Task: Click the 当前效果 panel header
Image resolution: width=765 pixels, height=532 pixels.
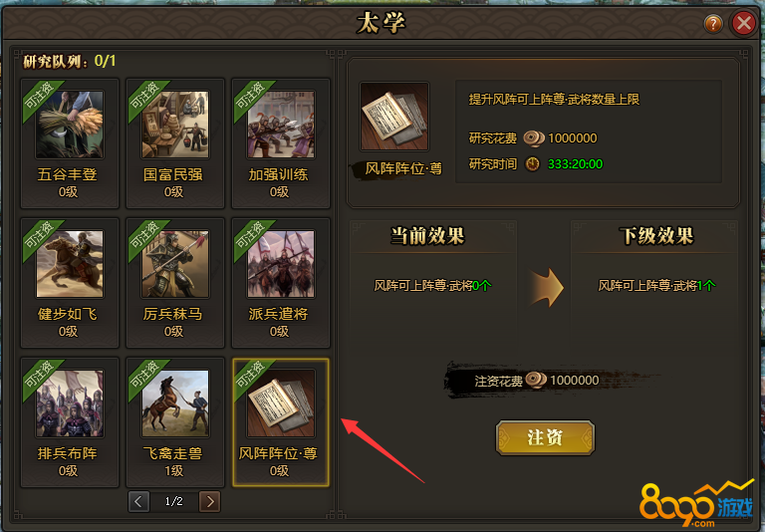Action: click(427, 236)
